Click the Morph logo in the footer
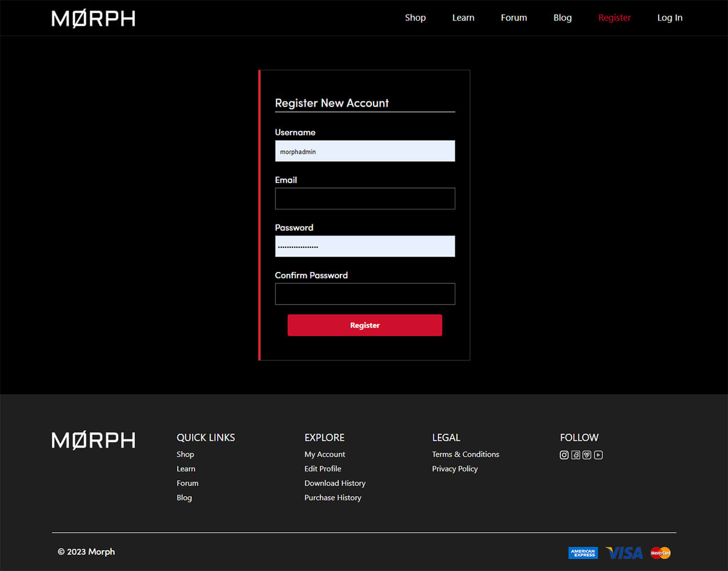The image size is (728, 571). click(94, 440)
